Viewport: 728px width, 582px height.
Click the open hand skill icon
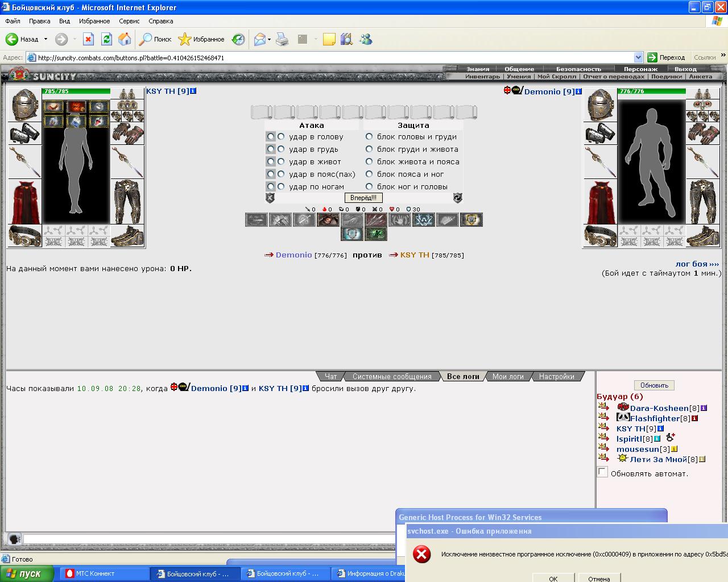click(x=399, y=219)
